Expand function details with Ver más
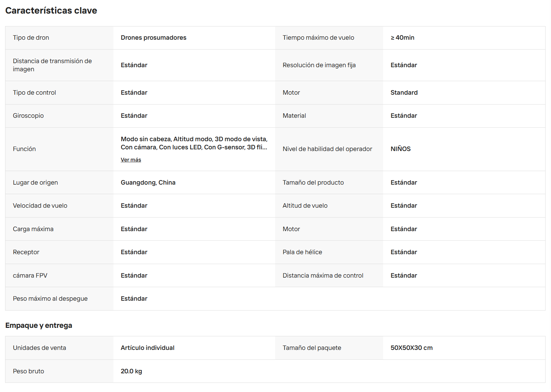Image resolution: width=551 pixels, height=392 pixels. (x=131, y=160)
